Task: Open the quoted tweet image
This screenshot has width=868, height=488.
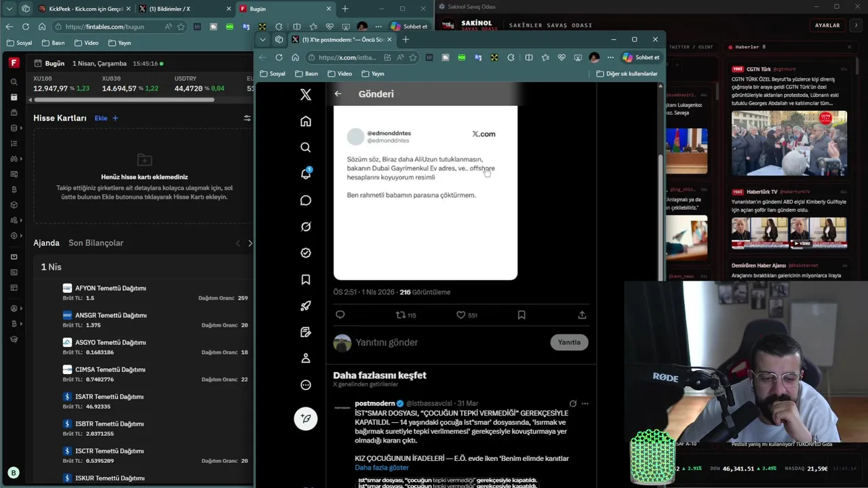Action: click(x=425, y=192)
